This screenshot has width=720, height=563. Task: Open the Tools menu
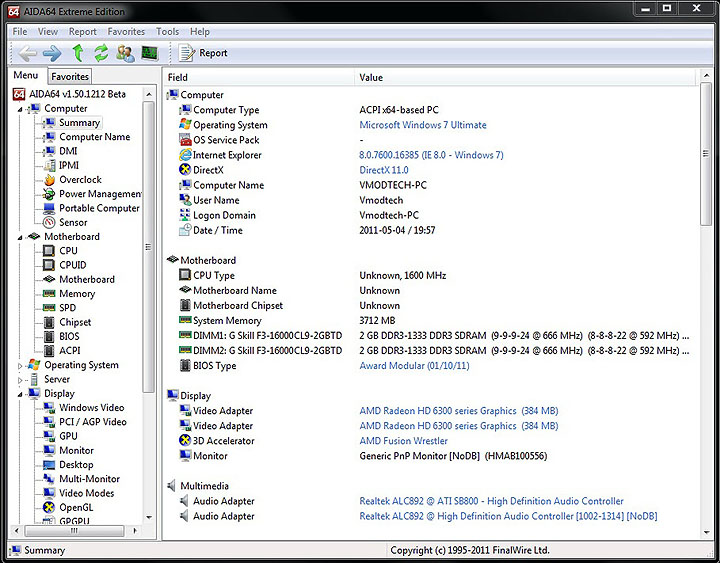pyautogui.click(x=167, y=32)
